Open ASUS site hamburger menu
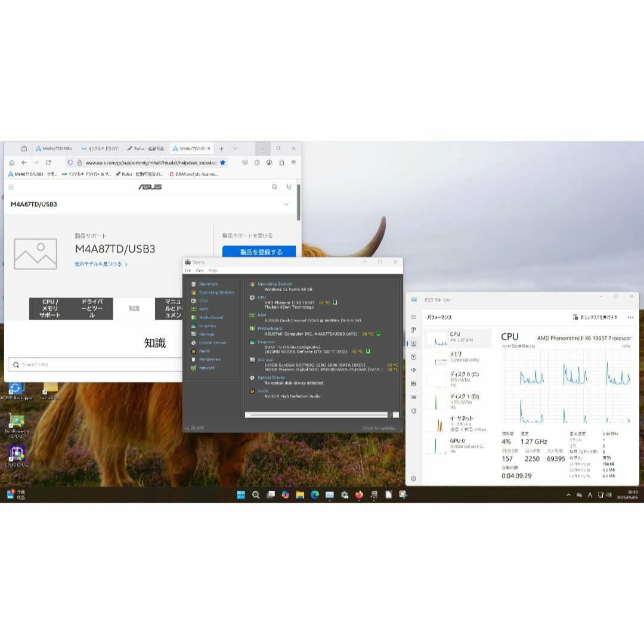The height and width of the screenshot is (644, 644). click(11, 187)
